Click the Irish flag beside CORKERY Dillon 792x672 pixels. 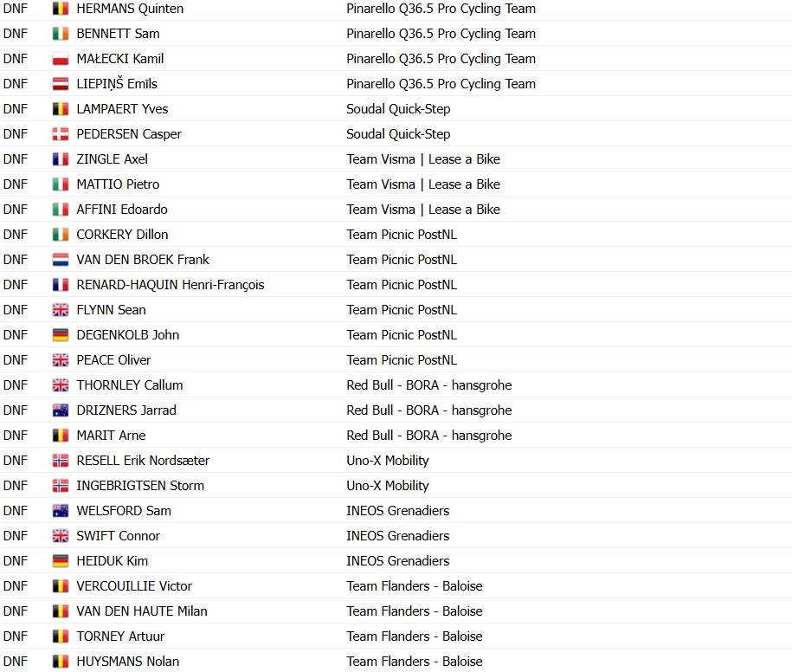tap(60, 235)
